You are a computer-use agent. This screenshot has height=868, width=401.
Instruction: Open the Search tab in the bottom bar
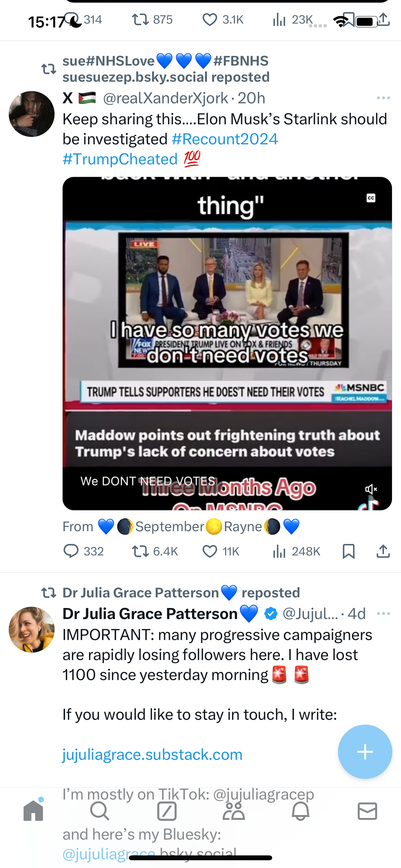100,811
